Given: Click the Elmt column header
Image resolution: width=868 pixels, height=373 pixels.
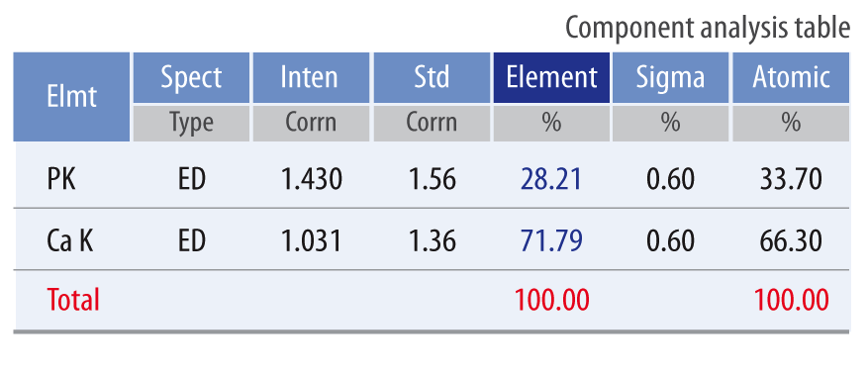Looking at the screenshot, I should tap(71, 97).
